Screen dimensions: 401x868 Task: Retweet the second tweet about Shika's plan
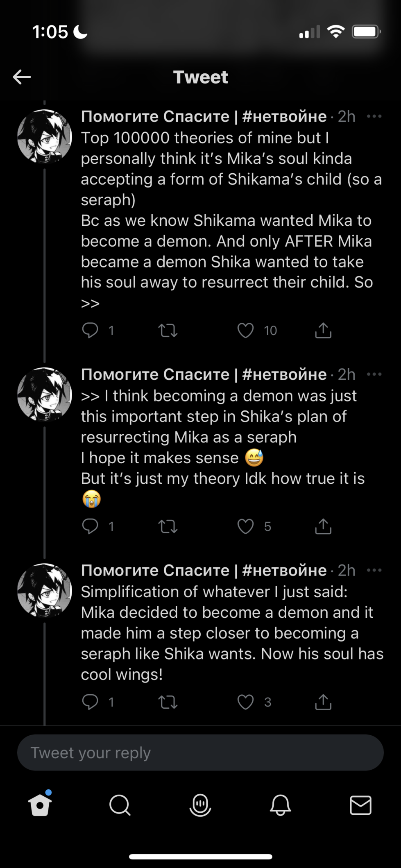pyautogui.click(x=168, y=526)
